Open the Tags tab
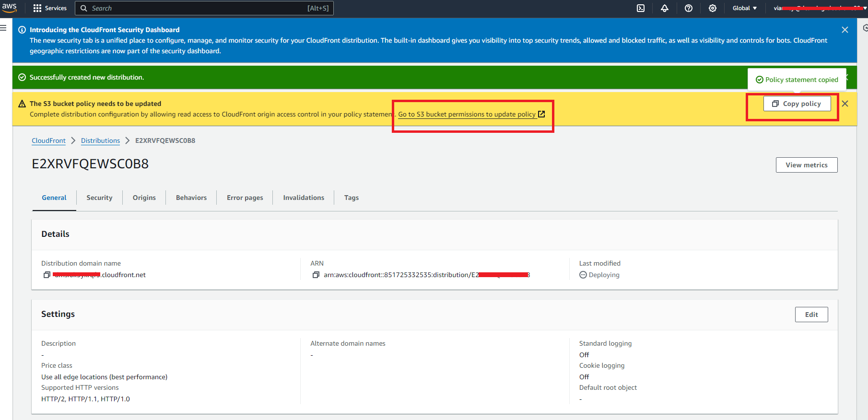 coord(352,198)
